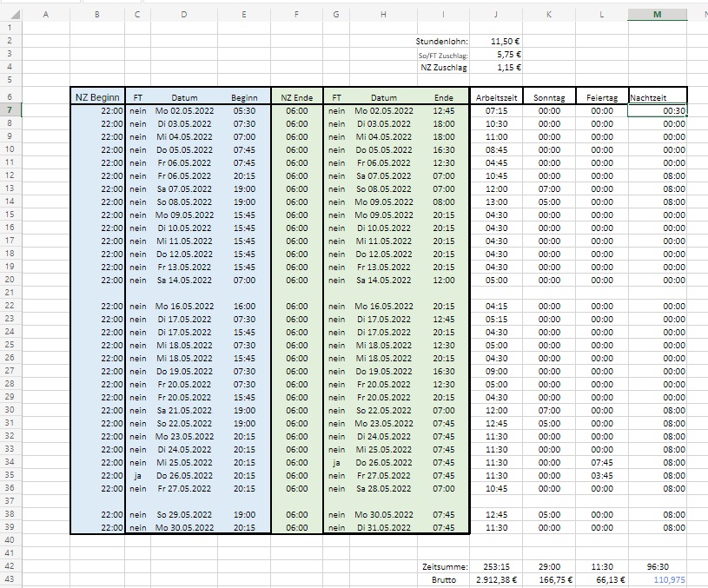Select the 'NZ Beginn' header cell
The height and width of the screenshot is (588, 708).
pyautogui.click(x=97, y=97)
